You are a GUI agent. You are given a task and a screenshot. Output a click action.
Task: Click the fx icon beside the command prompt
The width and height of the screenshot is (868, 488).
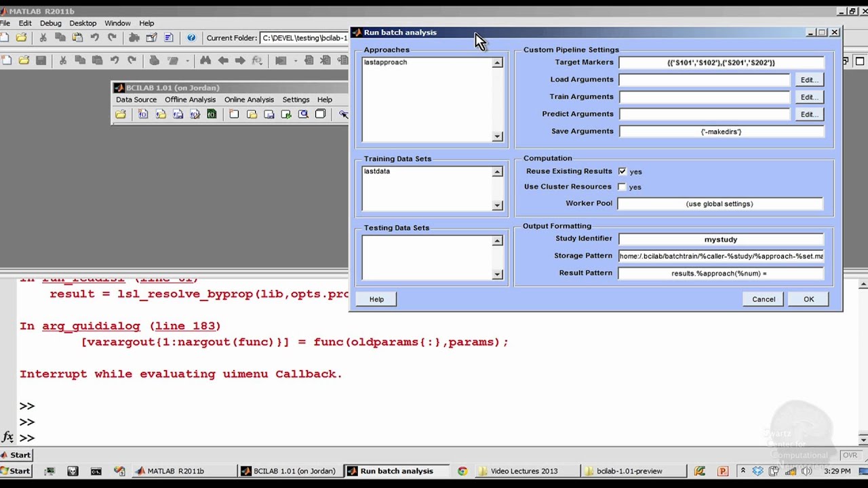pos(7,437)
